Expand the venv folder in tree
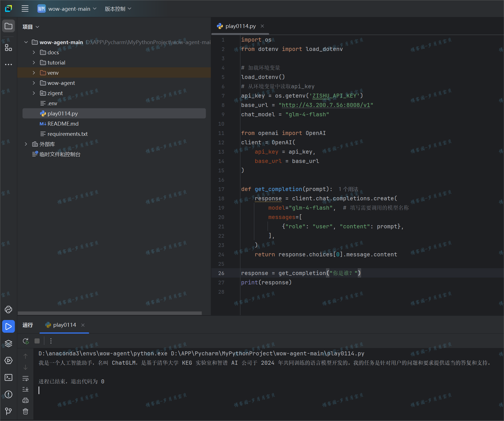 [x=34, y=73]
